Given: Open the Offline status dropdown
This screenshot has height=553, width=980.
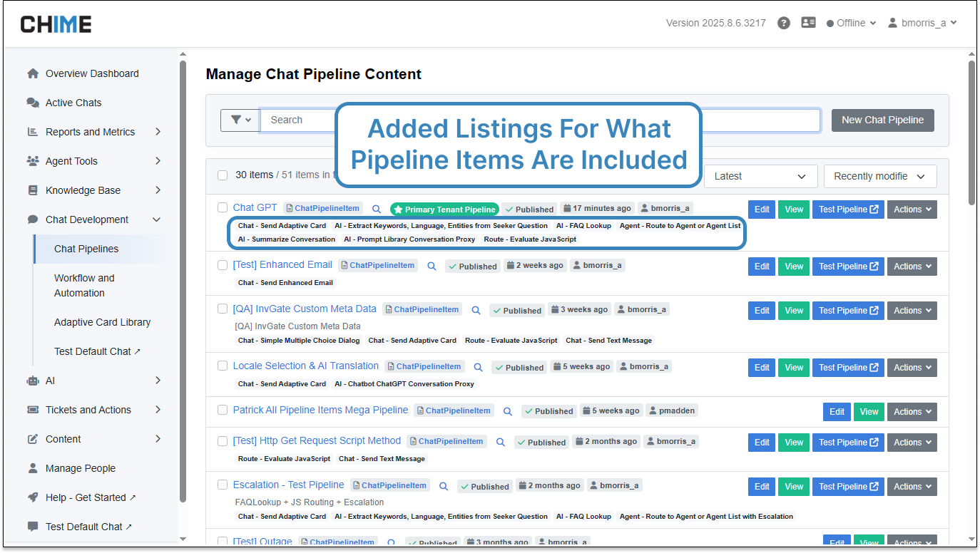Looking at the screenshot, I should click(x=851, y=23).
